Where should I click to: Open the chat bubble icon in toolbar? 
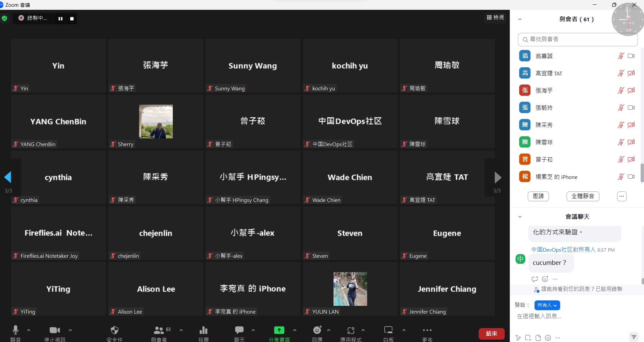tap(239, 330)
